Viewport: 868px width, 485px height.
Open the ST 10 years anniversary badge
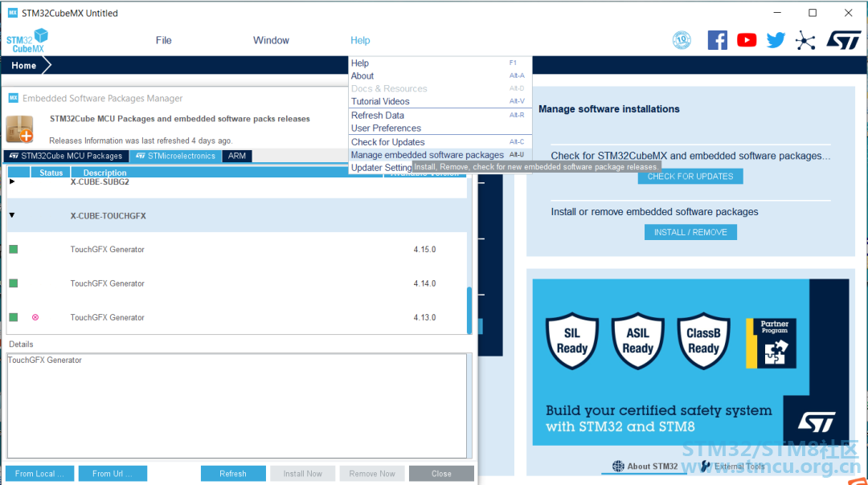click(682, 40)
